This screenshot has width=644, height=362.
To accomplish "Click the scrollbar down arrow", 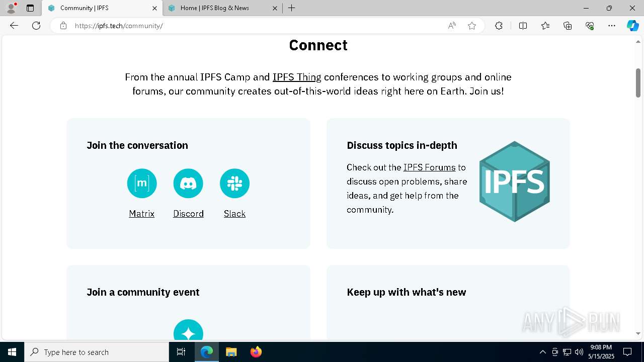I will coord(638,333).
